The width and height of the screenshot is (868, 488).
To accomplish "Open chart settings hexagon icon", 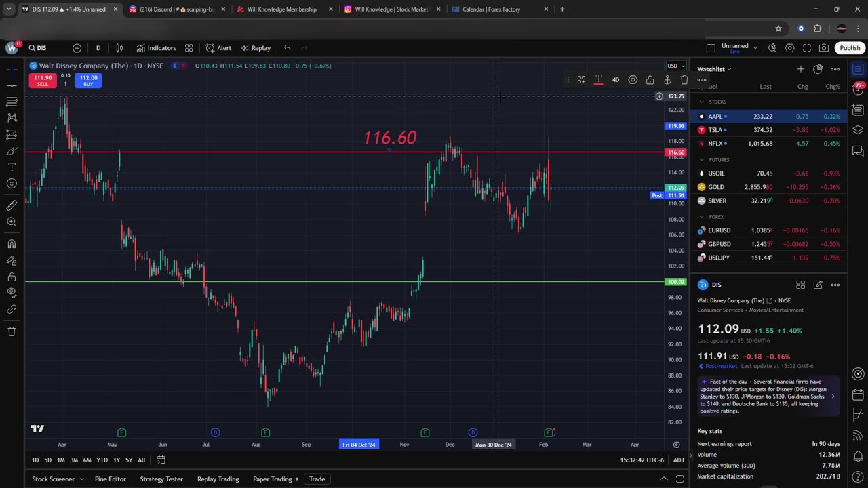I will tap(790, 48).
